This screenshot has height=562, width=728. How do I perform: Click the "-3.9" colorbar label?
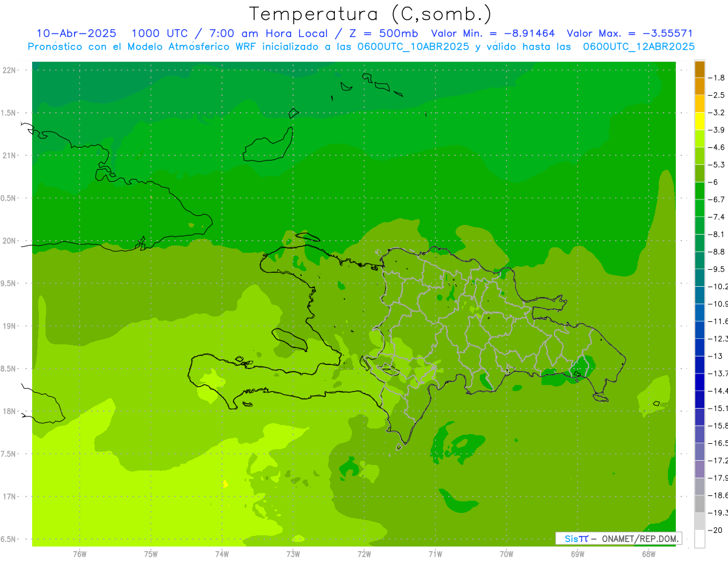[x=716, y=130]
